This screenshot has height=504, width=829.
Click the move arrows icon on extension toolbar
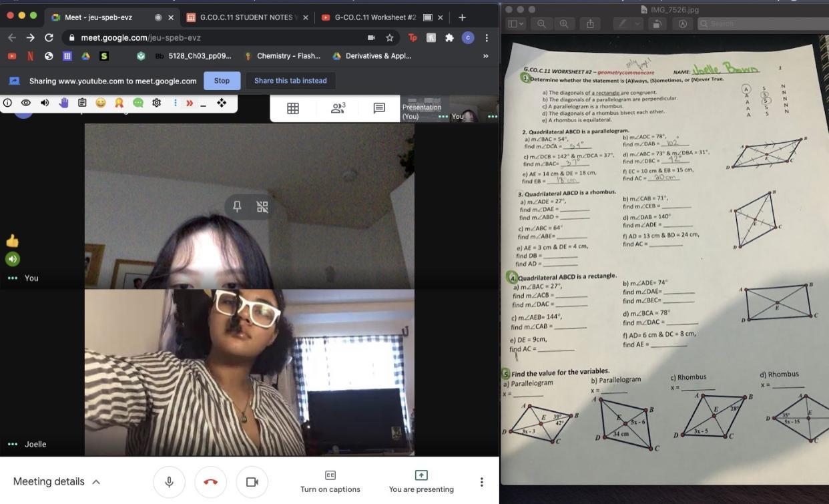tap(222, 103)
